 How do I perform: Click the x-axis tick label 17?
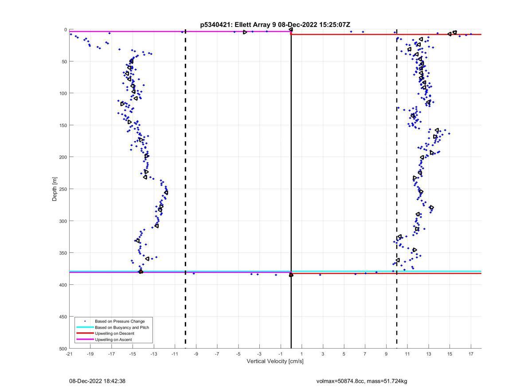click(471, 354)
